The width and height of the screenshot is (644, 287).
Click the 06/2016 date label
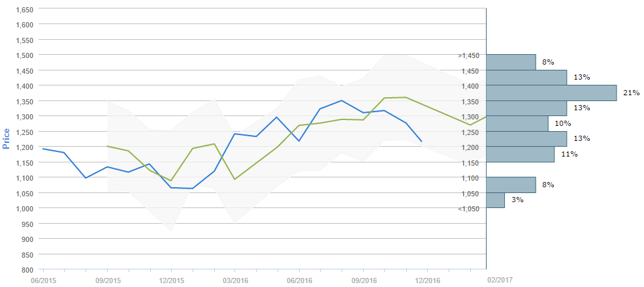[x=299, y=279]
